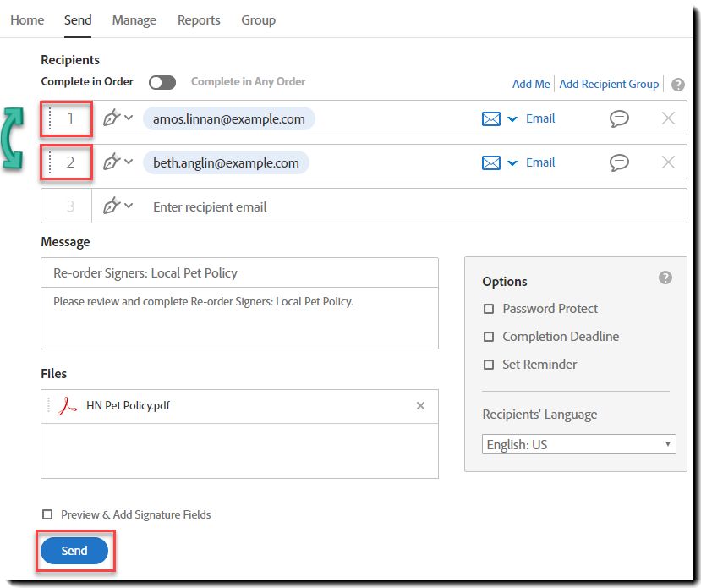Expand role dropdown arrow for amos.linnan
The image size is (701, 588).
[129, 118]
